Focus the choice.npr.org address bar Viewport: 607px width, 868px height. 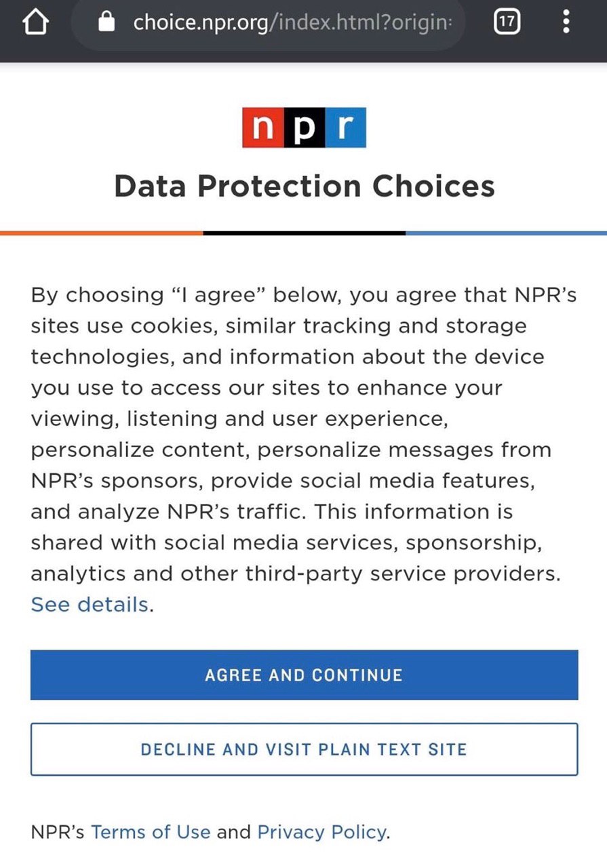[292, 23]
